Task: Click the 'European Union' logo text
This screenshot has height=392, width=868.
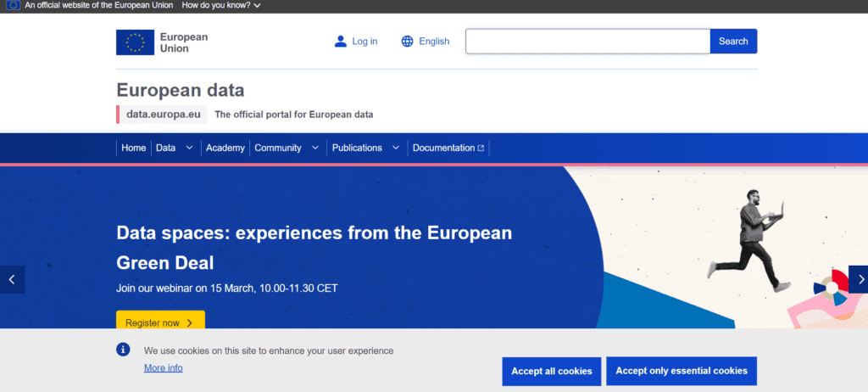Action: (x=184, y=42)
